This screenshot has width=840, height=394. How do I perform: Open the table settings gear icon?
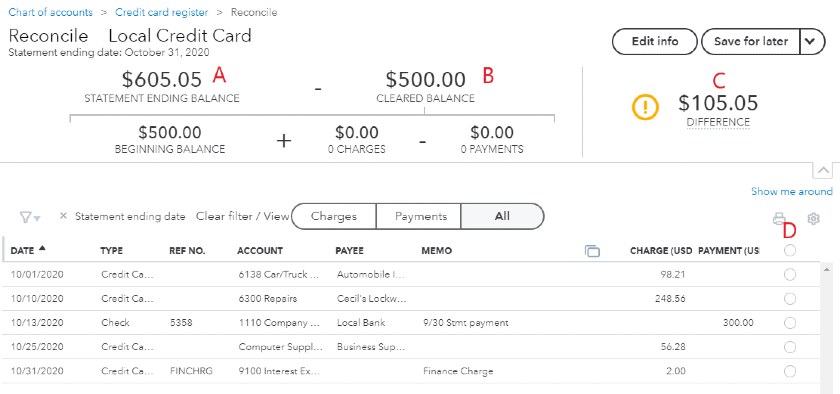[x=813, y=218]
